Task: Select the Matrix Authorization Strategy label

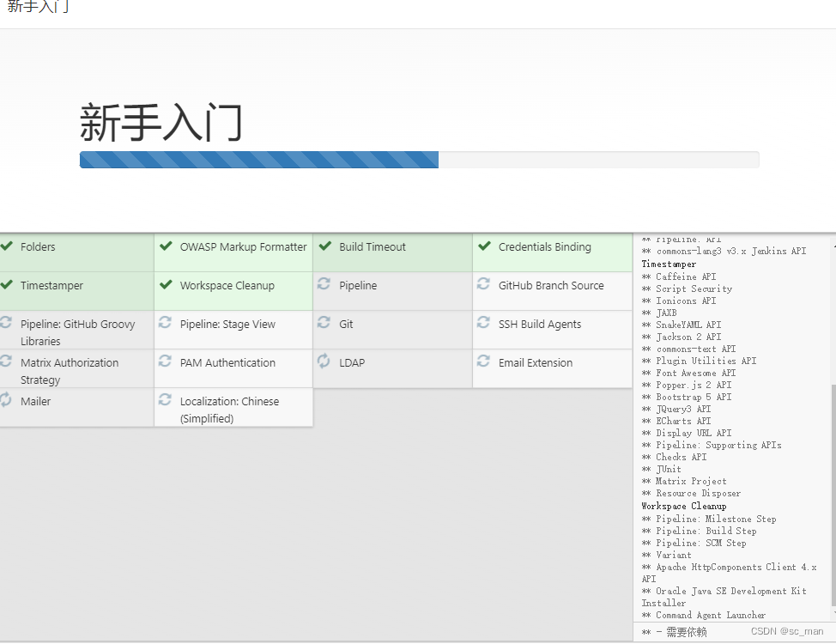Action: pyautogui.click(x=70, y=371)
